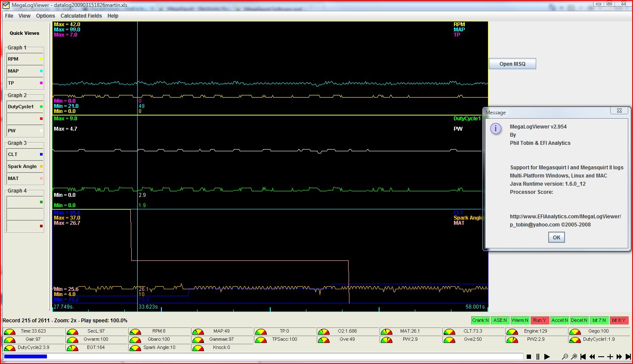The height and width of the screenshot is (364, 633).
Task: Zoom in the graph with the magnifier plus
Action: (x=574, y=357)
